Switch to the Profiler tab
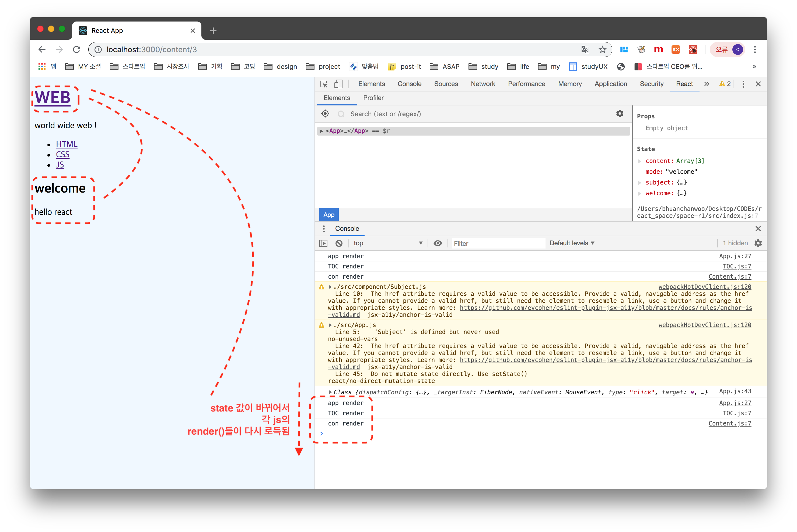 pos(373,98)
